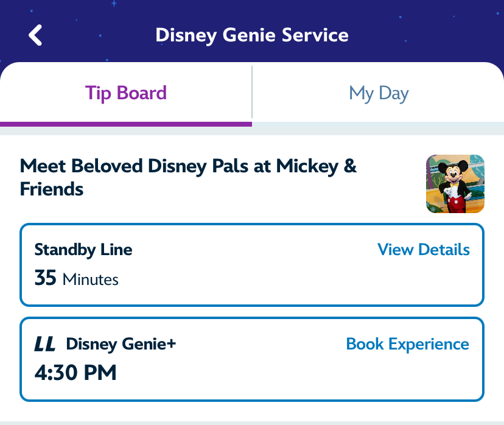Click the 35 Minutes wait time
504x425 pixels.
77,279
